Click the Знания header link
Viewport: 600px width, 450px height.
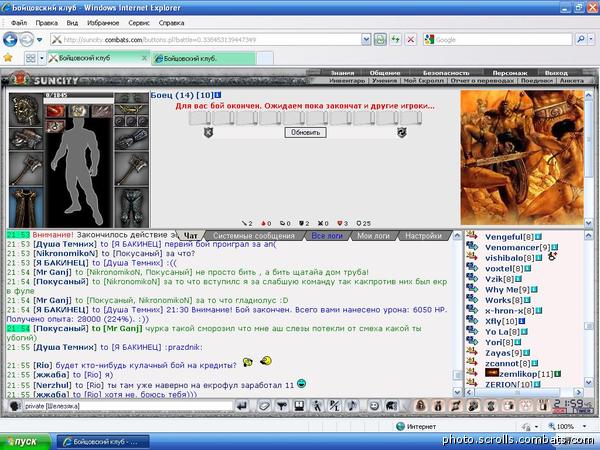tap(342, 73)
